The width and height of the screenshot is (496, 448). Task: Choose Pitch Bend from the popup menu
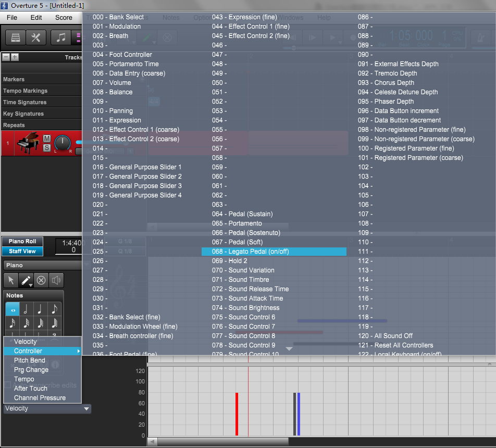pyautogui.click(x=30, y=360)
